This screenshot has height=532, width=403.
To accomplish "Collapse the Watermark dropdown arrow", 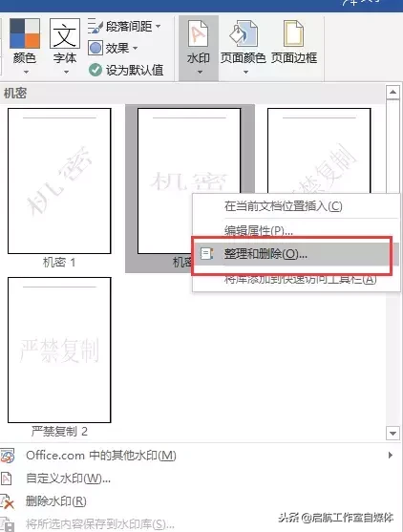I will point(200,72).
